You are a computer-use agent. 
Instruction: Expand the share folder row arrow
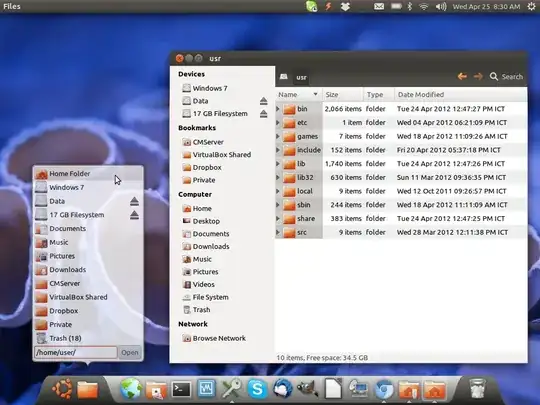(x=278, y=219)
